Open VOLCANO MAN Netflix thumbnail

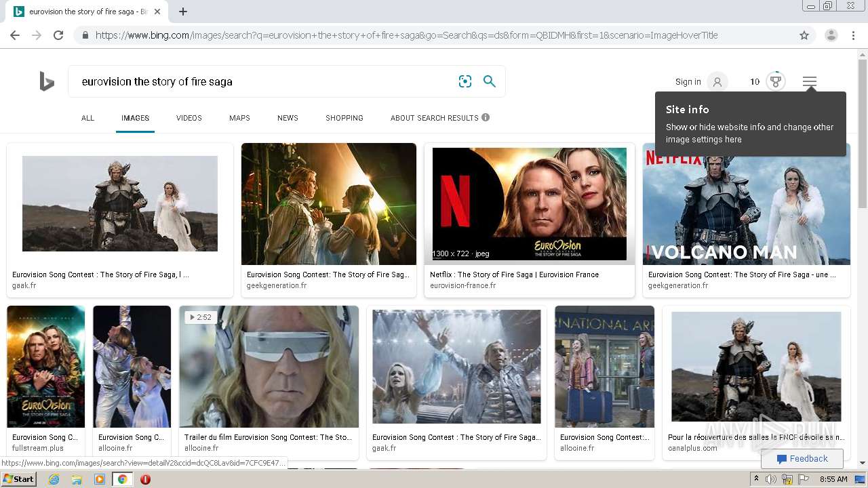746,203
